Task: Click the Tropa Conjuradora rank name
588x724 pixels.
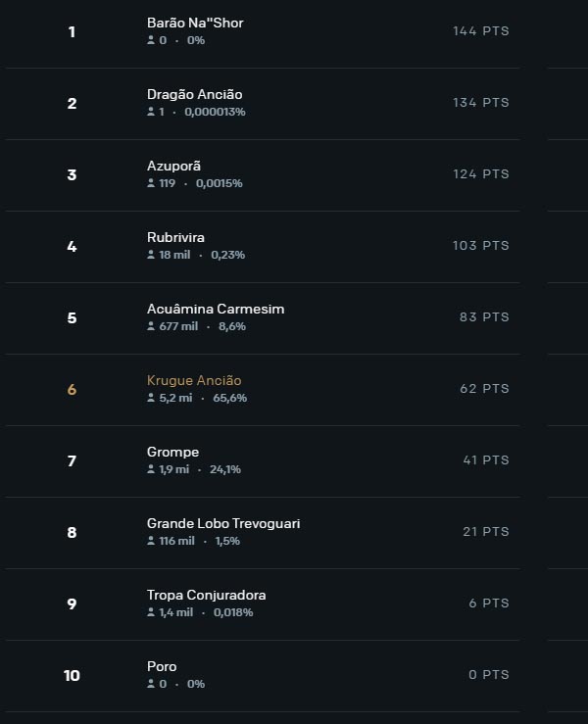Action: 206,595
